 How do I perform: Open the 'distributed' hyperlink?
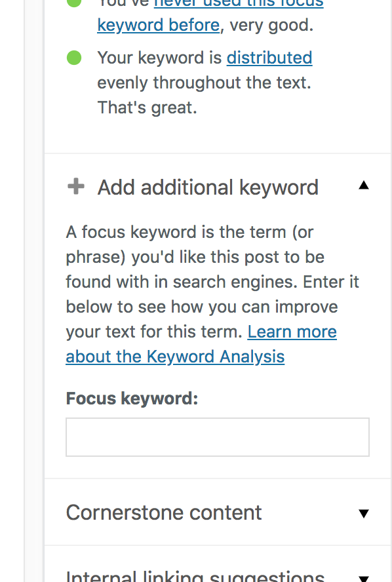click(x=269, y=58)
